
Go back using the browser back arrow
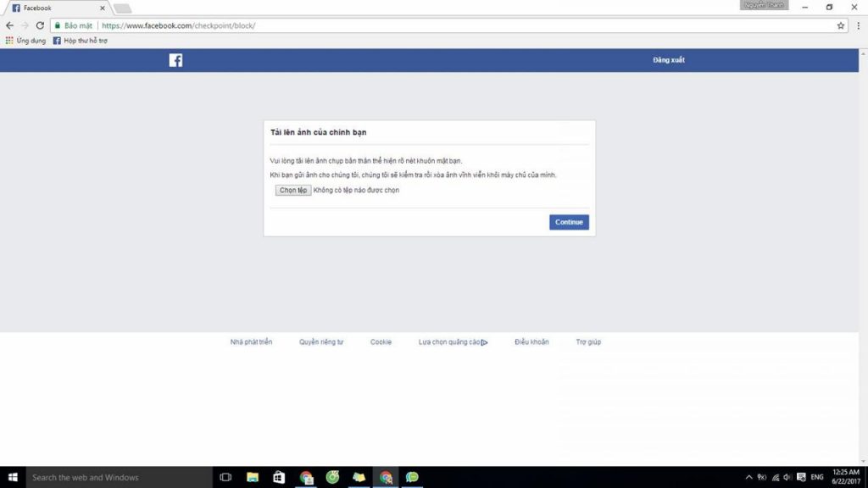(9, 25)
